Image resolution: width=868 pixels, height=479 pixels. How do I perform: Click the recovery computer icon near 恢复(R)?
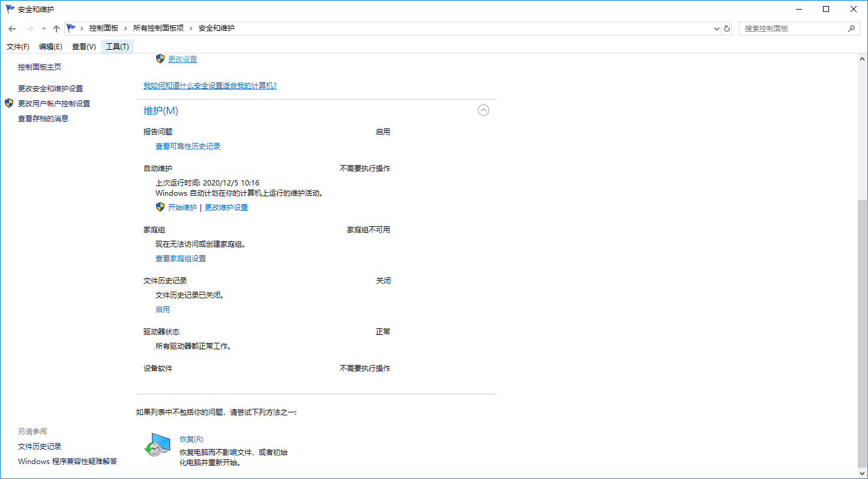(157, 445)
